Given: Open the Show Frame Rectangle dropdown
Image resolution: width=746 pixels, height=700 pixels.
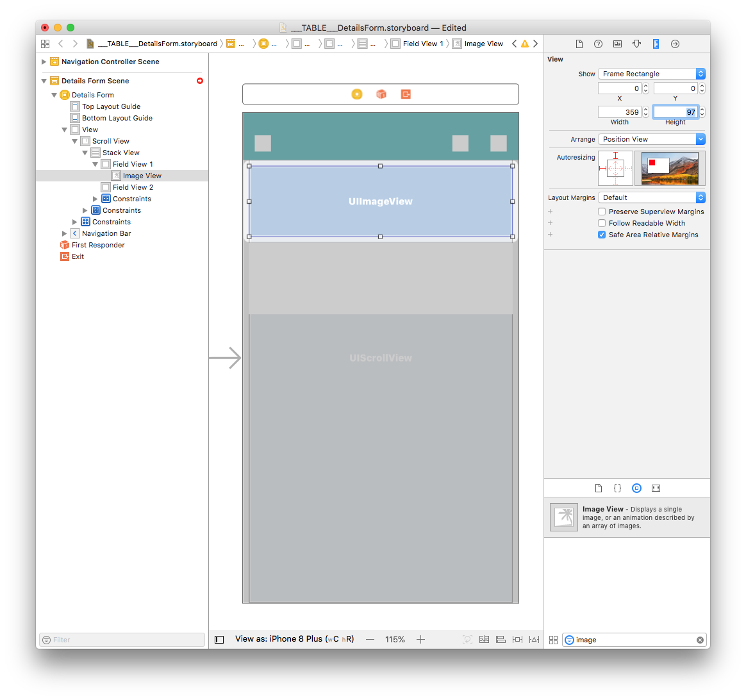Looking at the screenshot, I should coord(651,74).
